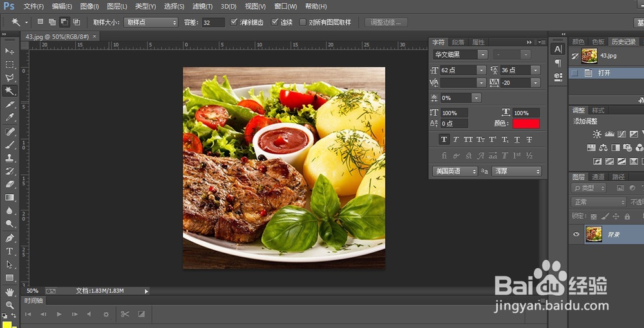
Task: Open the 华文细黑 font family dropdown
Action: (x=460, y=55)
